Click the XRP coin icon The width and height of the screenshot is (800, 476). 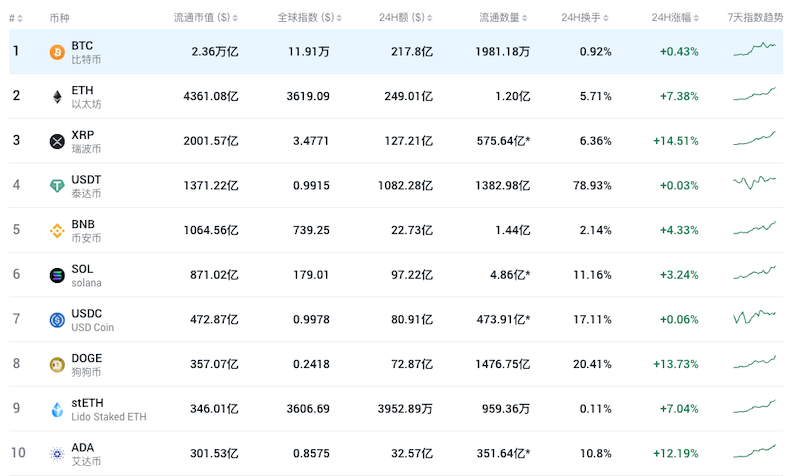coord(57,141)
